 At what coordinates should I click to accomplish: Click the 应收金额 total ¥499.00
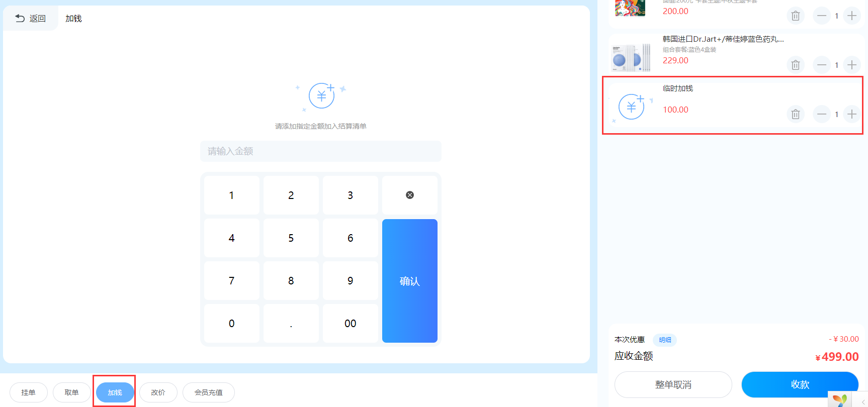tap(837, 357)
